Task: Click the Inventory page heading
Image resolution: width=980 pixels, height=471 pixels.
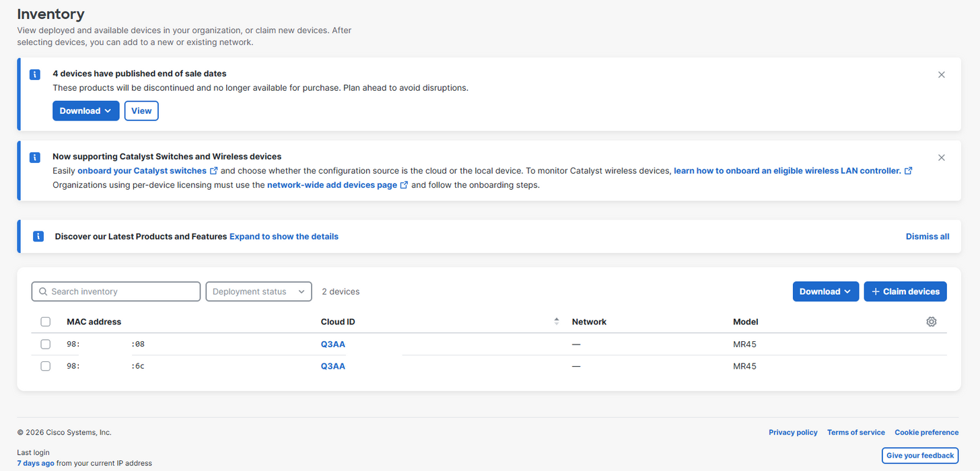Action: [50, 14]
